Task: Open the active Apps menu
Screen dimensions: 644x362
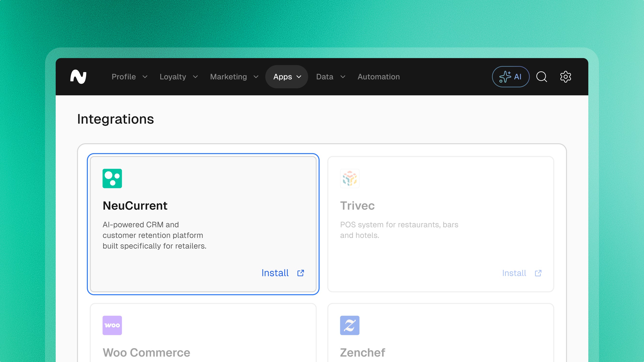Action: click(287, 77)
